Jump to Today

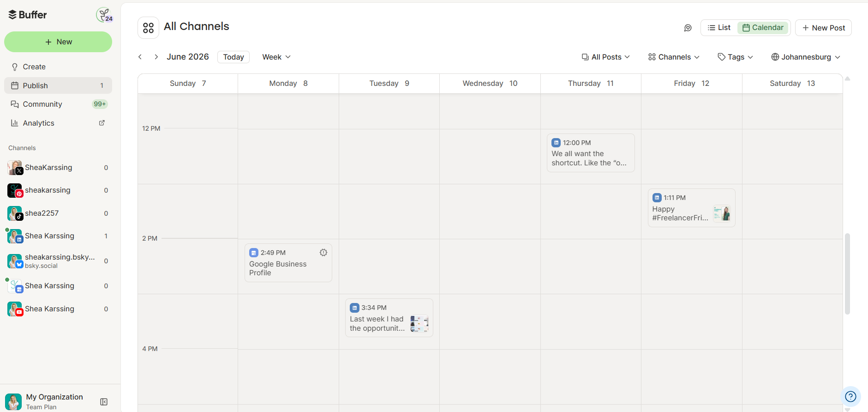[233, 57]
